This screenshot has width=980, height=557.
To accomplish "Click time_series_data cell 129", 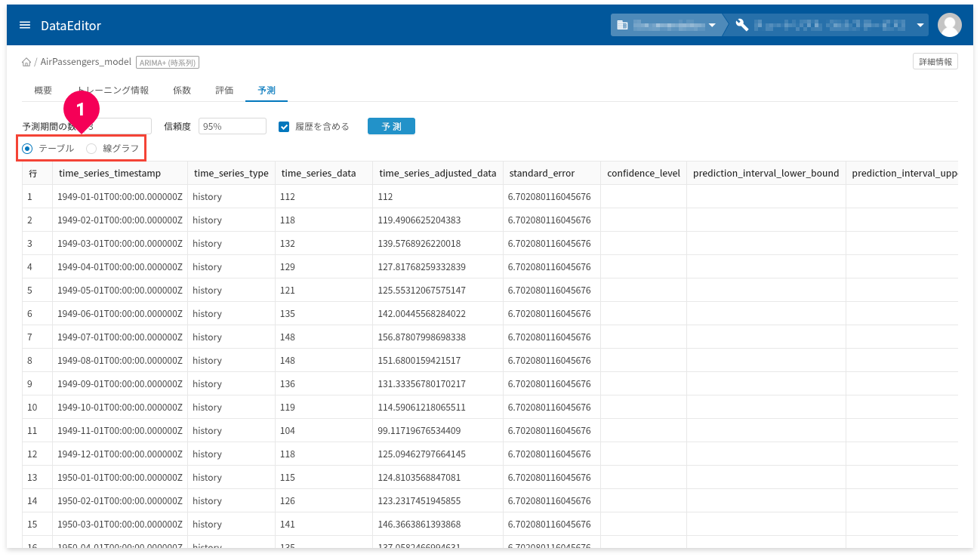I will (324, 267).
